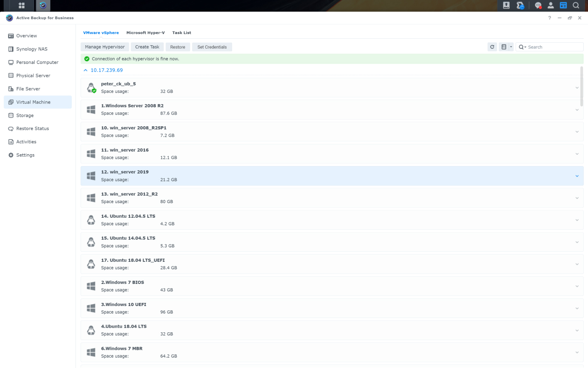Open the user account options icon

point(550,5)
